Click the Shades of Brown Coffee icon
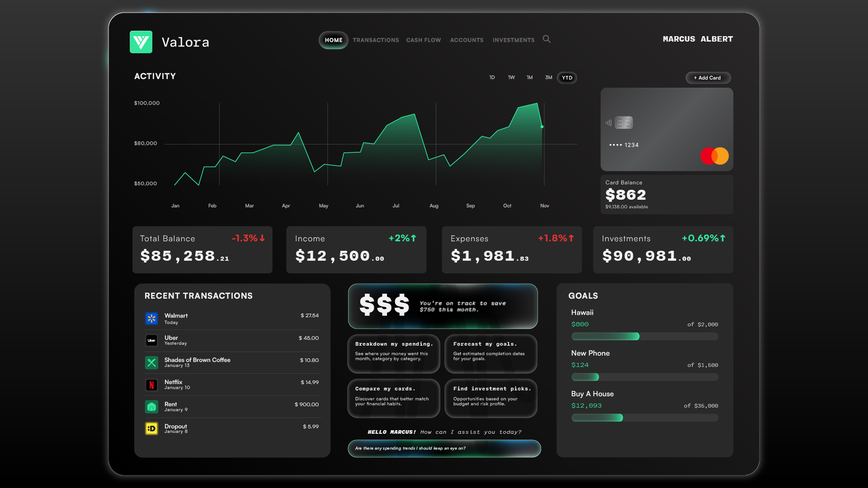868x488 pixels. (x=151, y=362)
